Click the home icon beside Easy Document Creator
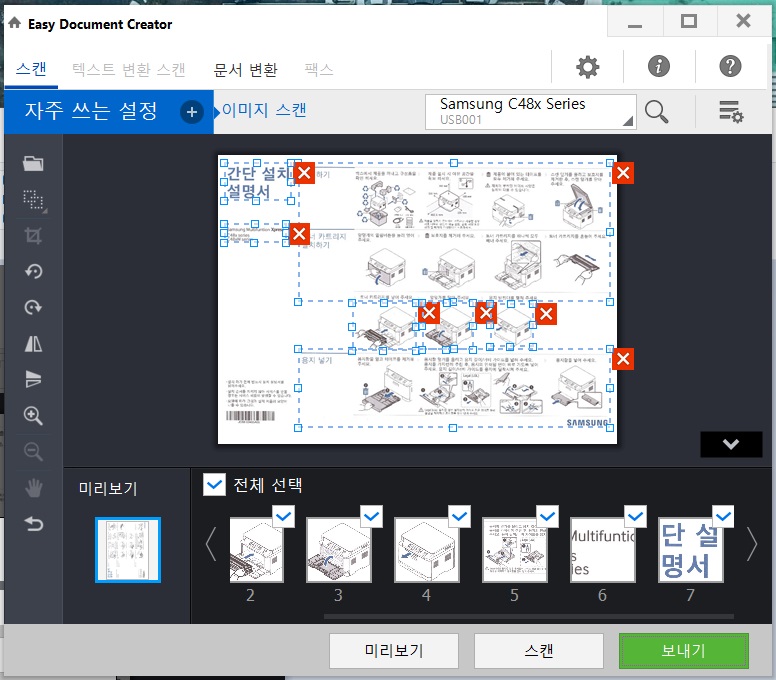 (15, 23)
